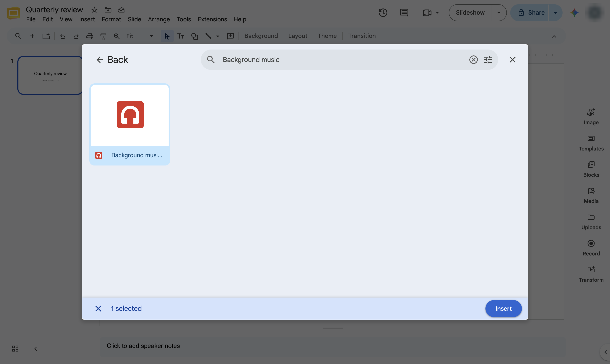Viewport: 610px width, 364px height.
Task: Print the presentation
Action: pos(90,36)
